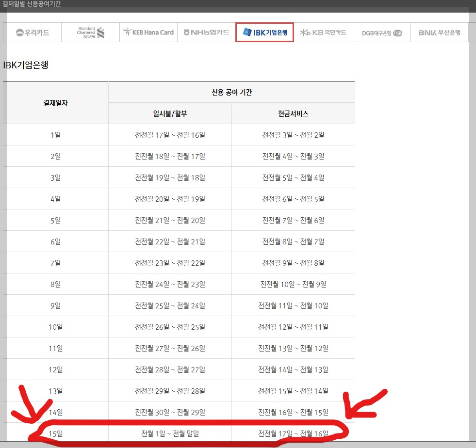The height and width of the screenshot is (448, 476).
Task: Click cell 전전월 24일 ~ 전월 23일
Action: [170, 284]
